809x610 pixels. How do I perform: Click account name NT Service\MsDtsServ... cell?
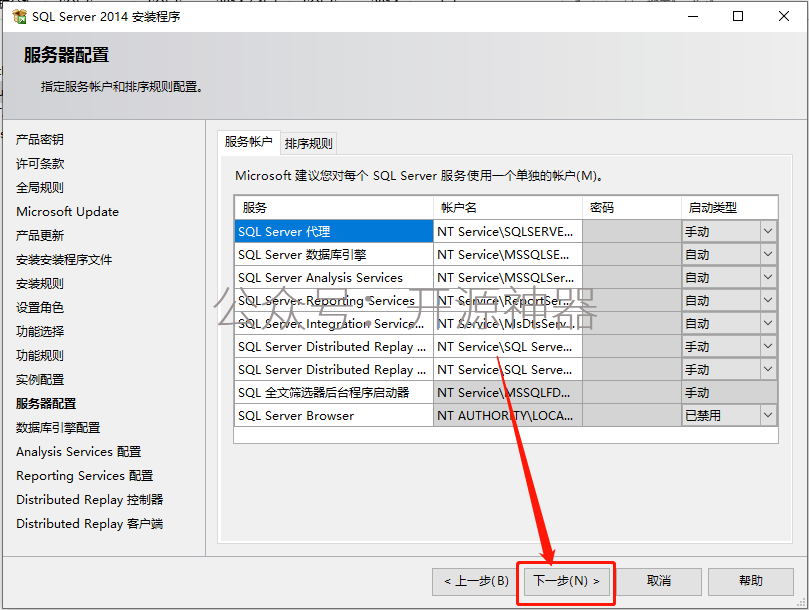point(508,323)
